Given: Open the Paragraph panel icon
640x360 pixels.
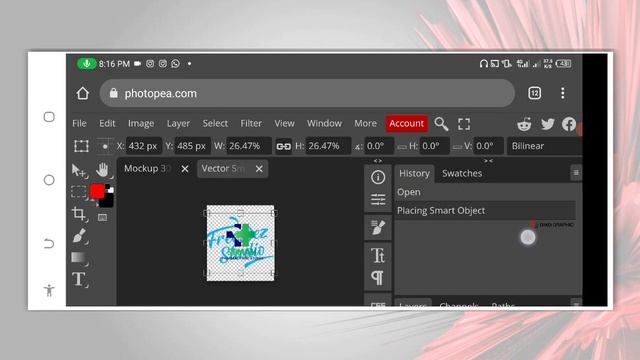Looking at the screenshot, I should 378,278.
